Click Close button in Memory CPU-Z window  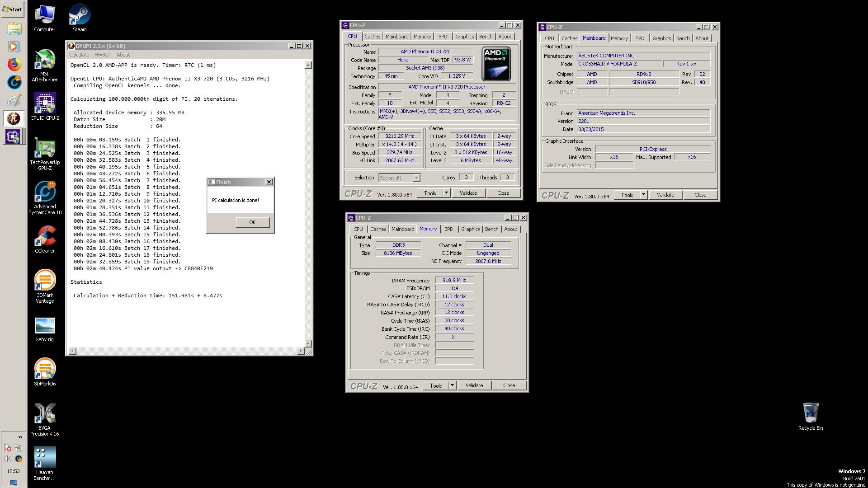point(509,385)
